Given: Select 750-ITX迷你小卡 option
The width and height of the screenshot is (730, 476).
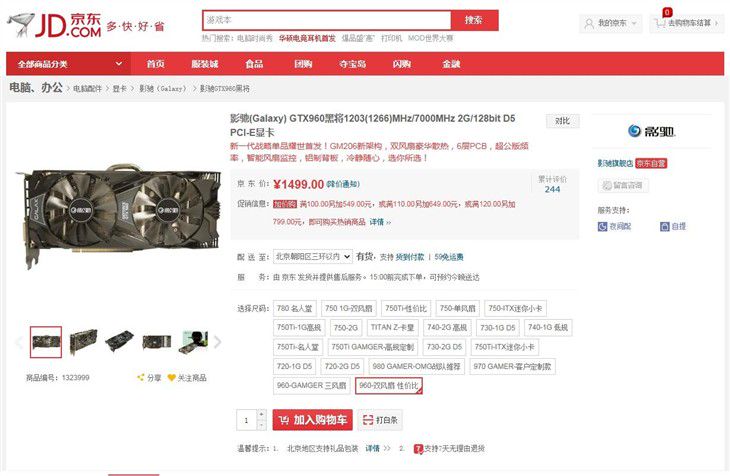Looking at the screenshot, I should (x=515, y=308).
